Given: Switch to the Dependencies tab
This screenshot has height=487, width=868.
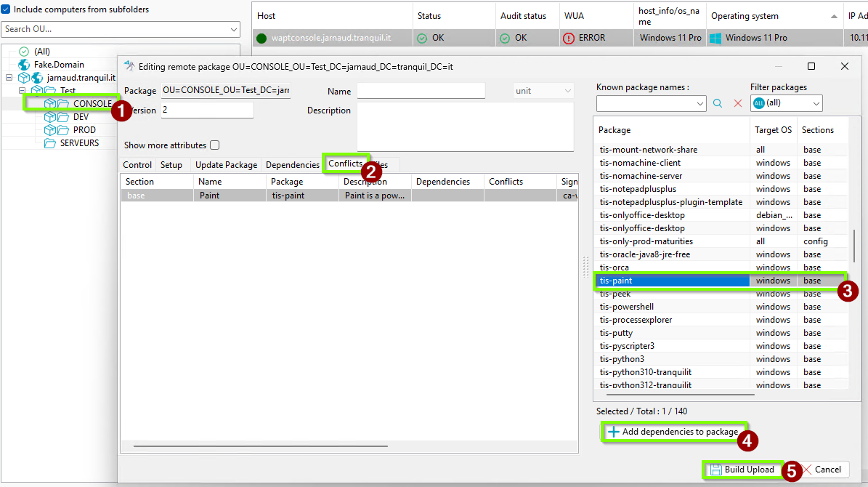Looking at the screenshot, I should (x=292, y=164).
